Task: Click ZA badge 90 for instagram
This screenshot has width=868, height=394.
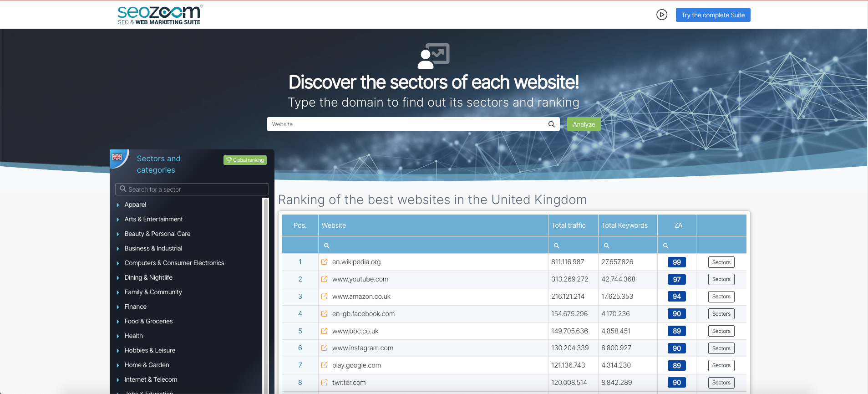Action: [x=677, y=348]
